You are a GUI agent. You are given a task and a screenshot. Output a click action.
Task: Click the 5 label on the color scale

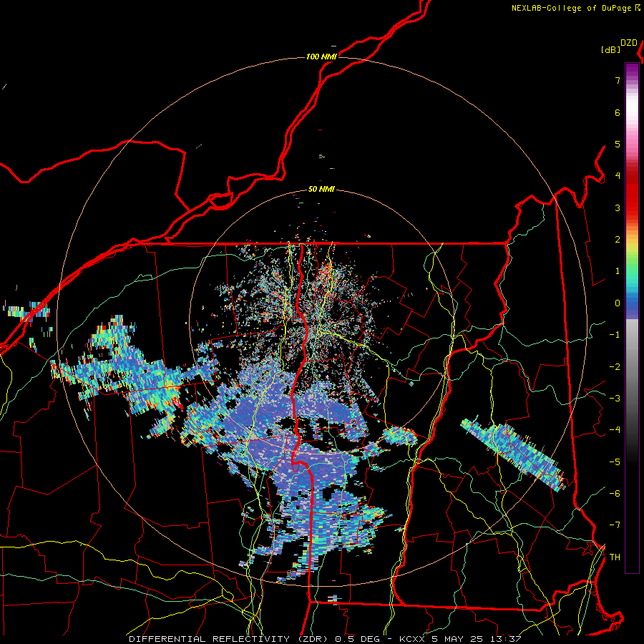618,144
